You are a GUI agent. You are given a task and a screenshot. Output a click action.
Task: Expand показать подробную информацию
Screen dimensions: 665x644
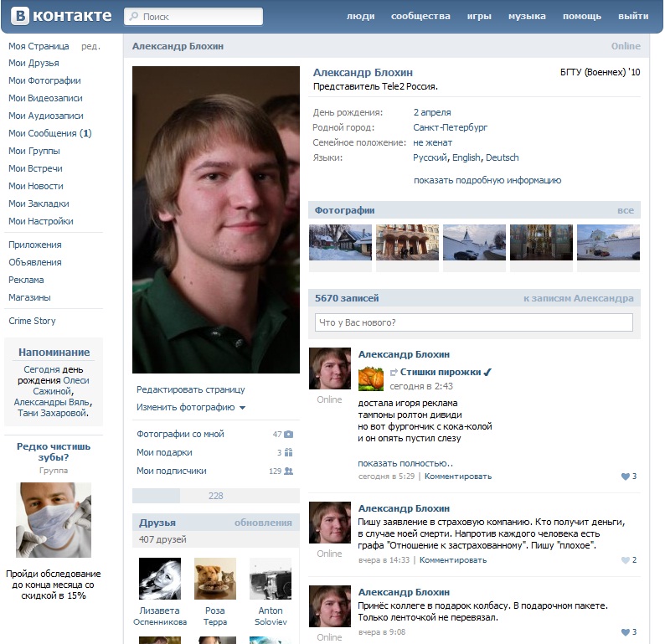coord(487,180)
